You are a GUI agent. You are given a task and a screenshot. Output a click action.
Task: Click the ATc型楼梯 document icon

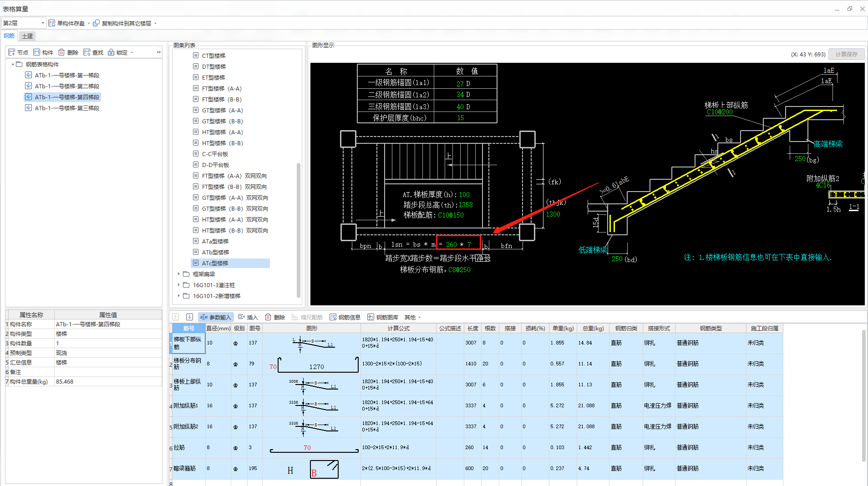tap(196, 263)
